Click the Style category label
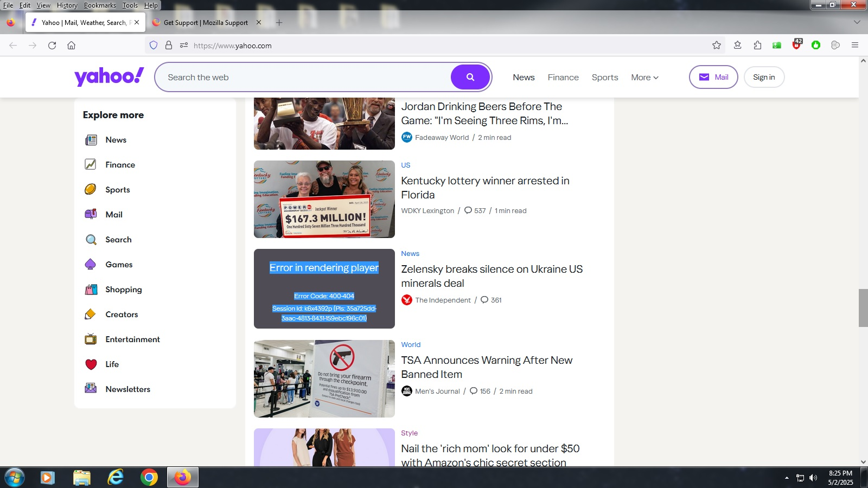Screen dimensions: 868x488 409,433
